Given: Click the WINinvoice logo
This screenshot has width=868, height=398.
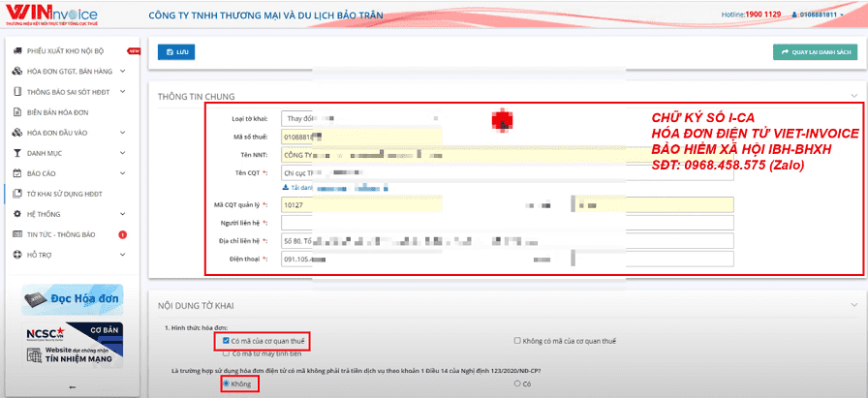Looking at the screenshot, I should pyautogui.click(x=51, y=15).
